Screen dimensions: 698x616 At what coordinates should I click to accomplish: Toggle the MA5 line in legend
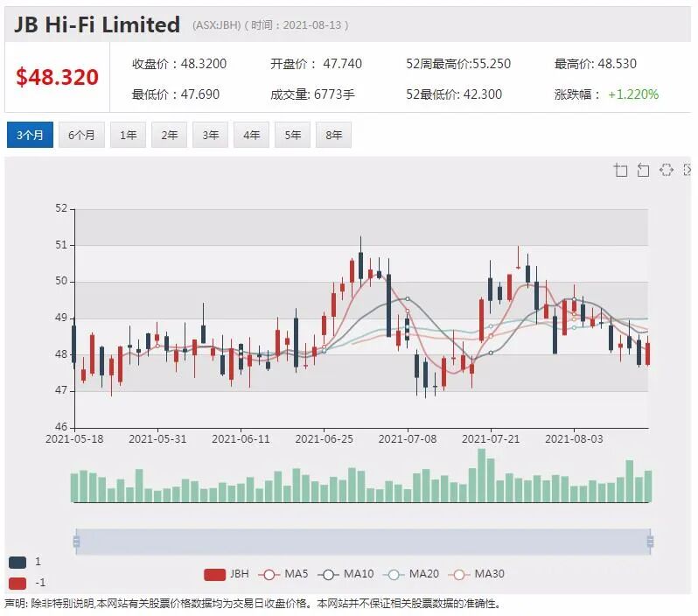[283, 574]
